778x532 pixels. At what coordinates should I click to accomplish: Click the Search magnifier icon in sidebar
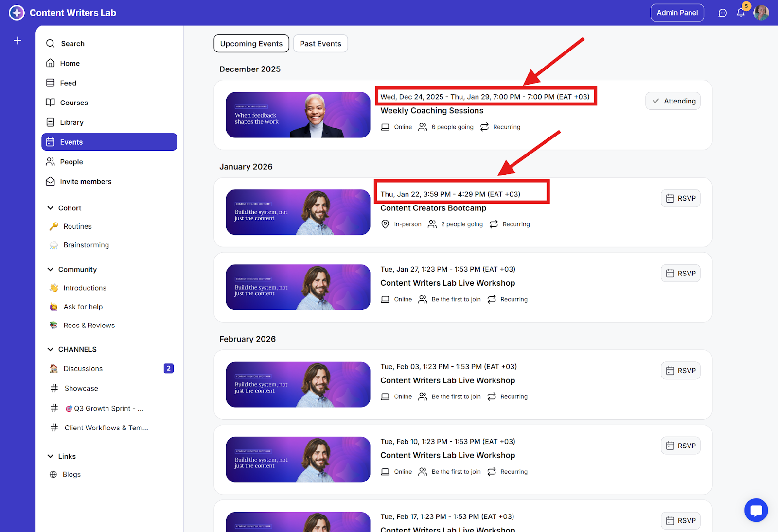[x=50, y=44]
